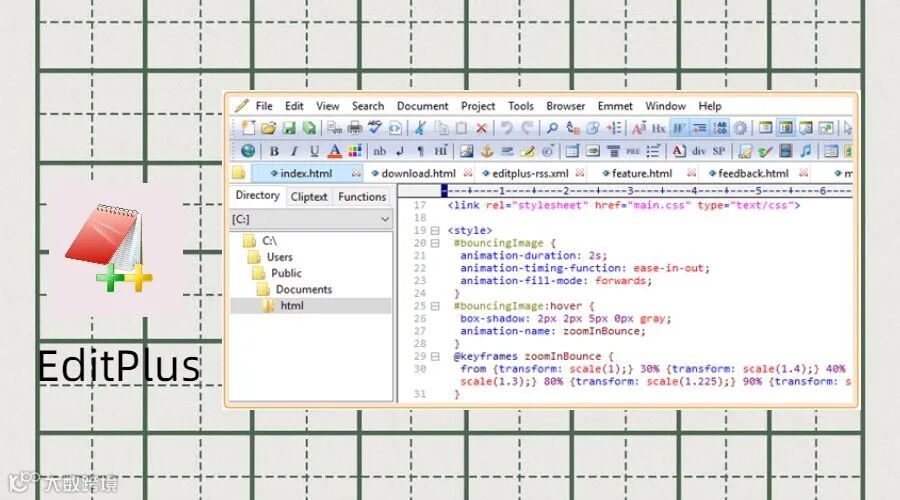Click the Undo arrow icon
900x500 pixels.
click(506, 127)
